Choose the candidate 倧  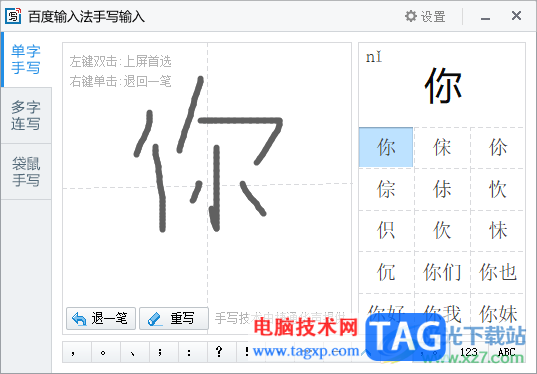386,189
